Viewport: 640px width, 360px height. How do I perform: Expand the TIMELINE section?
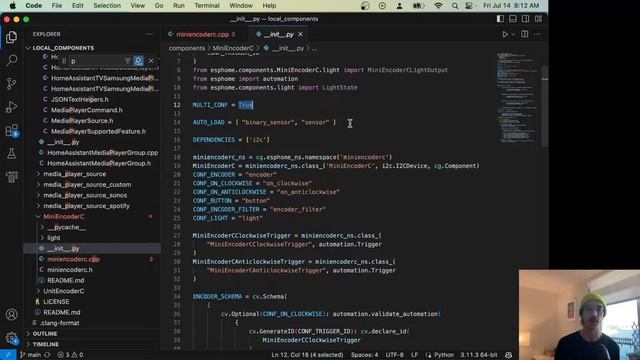(45, 344)
